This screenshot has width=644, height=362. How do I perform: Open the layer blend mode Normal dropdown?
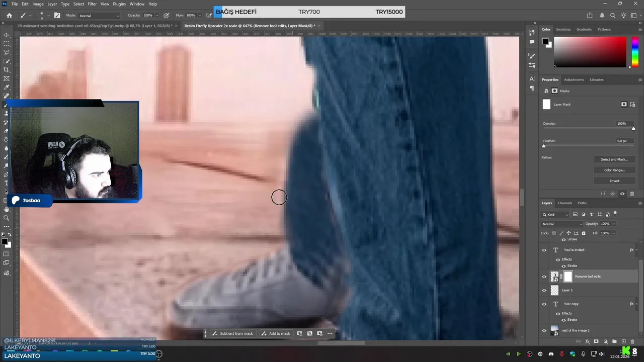point(562,224)
